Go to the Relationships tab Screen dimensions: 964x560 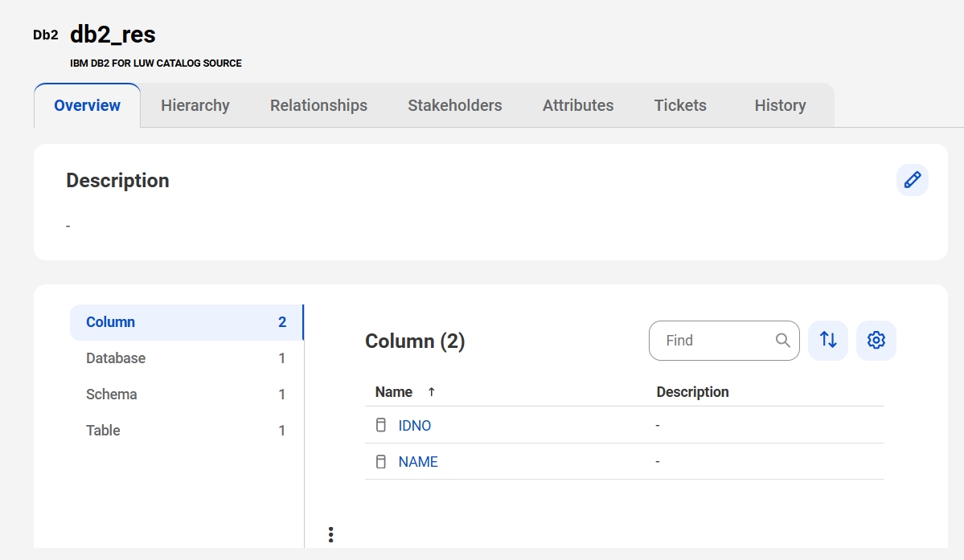pyautogui.click(x=318, y=105)
